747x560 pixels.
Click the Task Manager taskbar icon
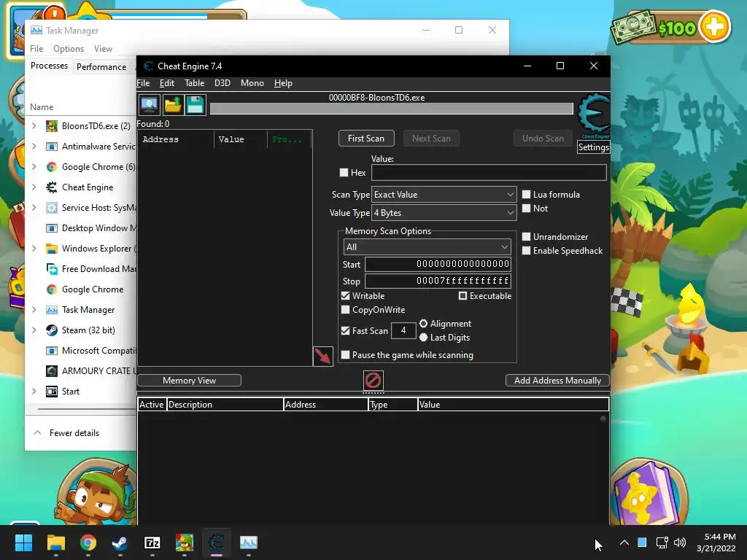click(248, 542)
